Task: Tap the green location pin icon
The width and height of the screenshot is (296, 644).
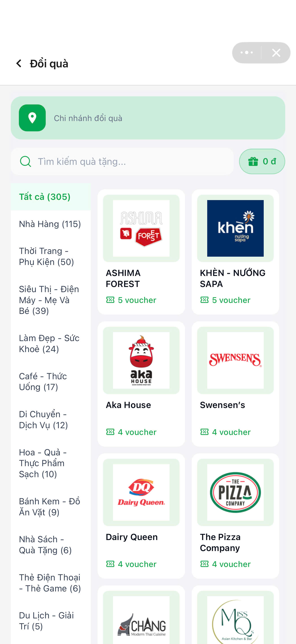Action: (32, 118)
